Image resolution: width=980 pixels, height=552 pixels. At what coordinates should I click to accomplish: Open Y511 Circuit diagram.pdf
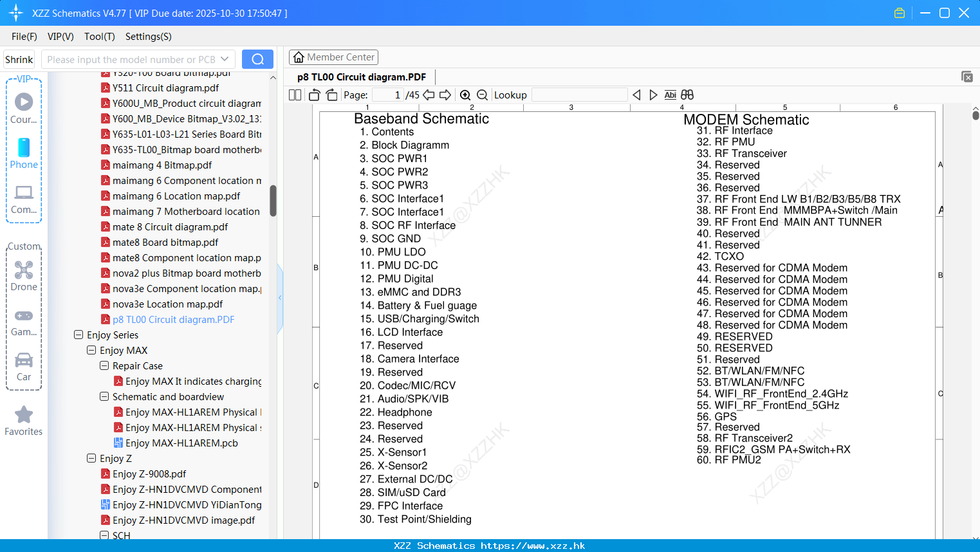pos(165,87)
